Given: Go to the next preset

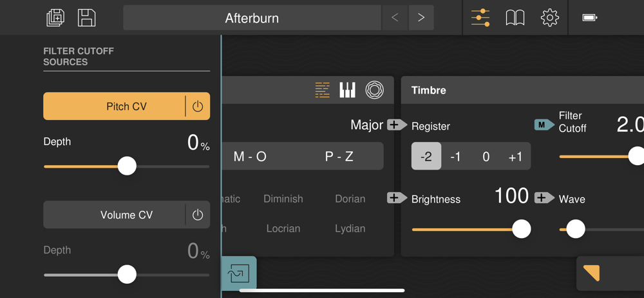Looking at the screenshot, I should (421, 18).
